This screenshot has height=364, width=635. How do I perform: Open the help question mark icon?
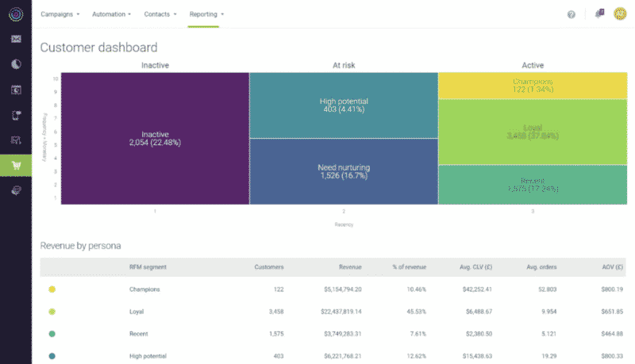coord(571,14)
